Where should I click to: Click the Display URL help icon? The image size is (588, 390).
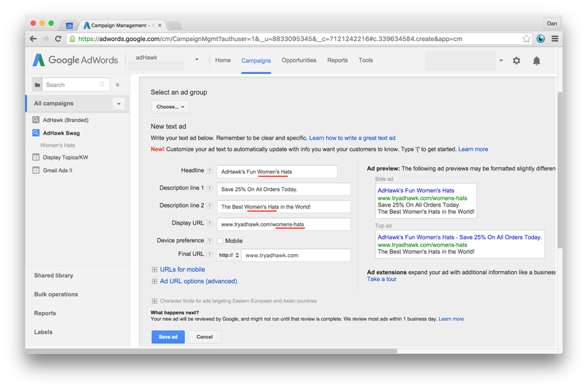[x=210, y=223]
